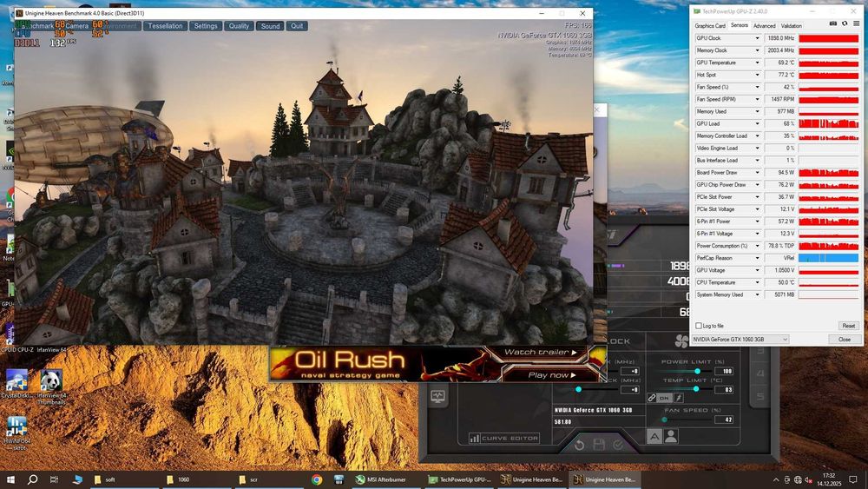Click the Afterburner reset arrow icon
The width and height of the screenshot is (868, 489).
579,445
